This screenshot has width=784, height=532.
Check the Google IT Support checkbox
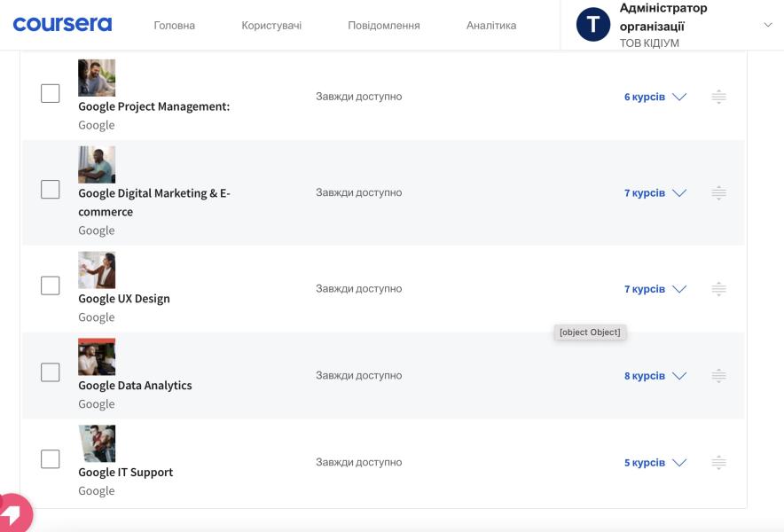coord(50,459)
